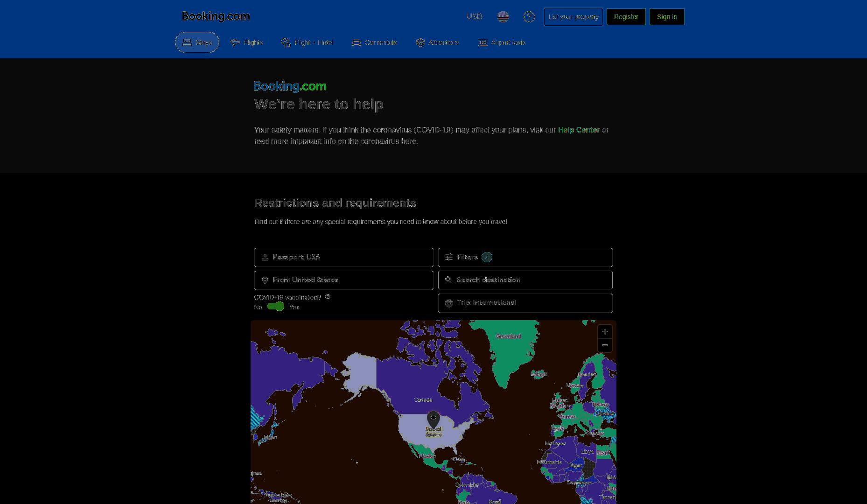Click the Mexico label on the map
867x504 pixels.
point(427,456)
